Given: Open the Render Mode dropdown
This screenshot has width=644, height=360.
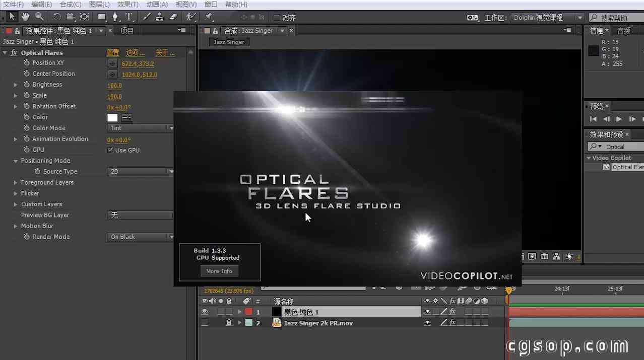Looking at the screenshot, I should point(141,237).
